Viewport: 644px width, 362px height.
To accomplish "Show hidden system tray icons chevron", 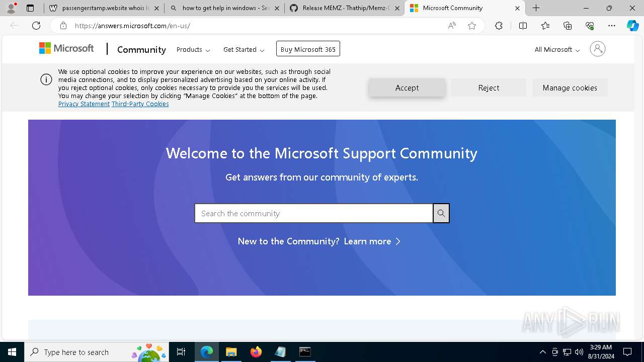I will click(x=542, y=352).
